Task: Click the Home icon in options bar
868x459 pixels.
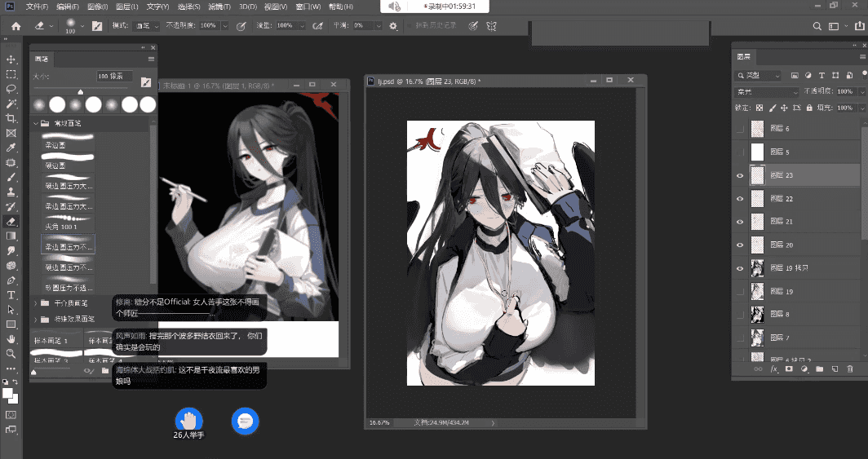Action: click(16, 26)
